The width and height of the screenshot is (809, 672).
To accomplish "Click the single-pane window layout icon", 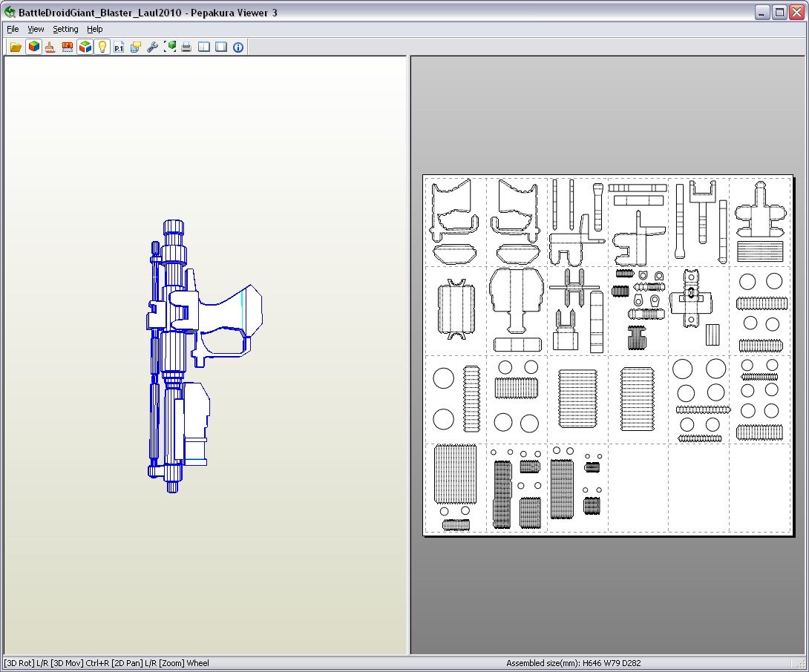I will (221, 47).
